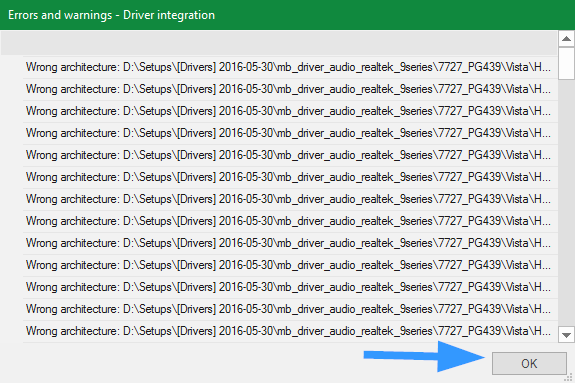
Task: Click the scroll up arrow
Action: click(566, 39)
